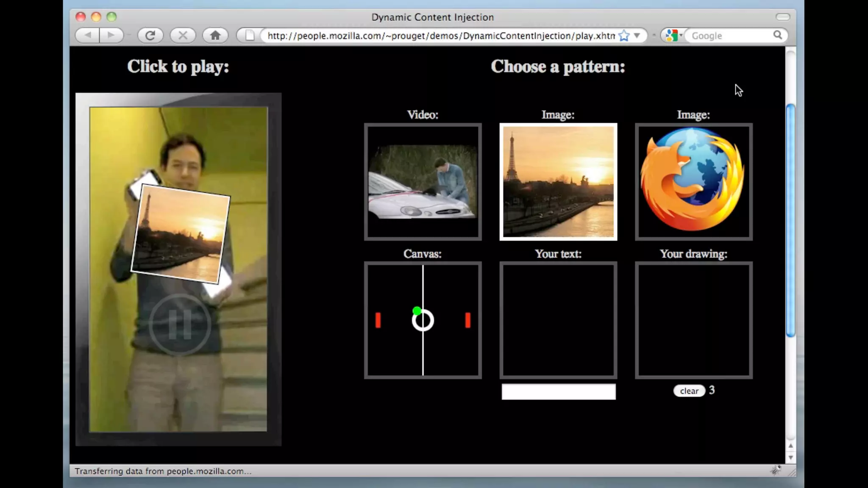Select the Eiffel Tower image pattern
868x488 pixels.
[x=558, y=182]
